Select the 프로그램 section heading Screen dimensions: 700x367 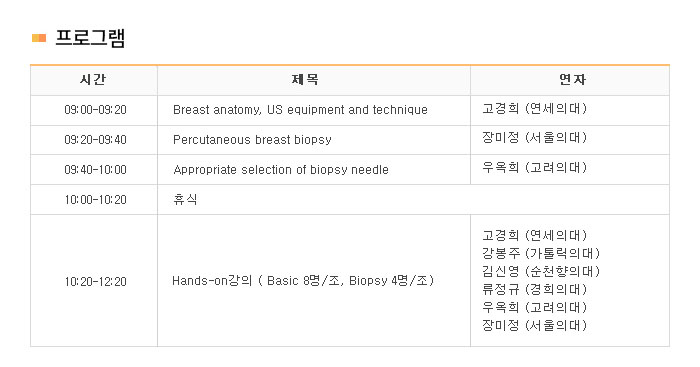tap(90, 38)
